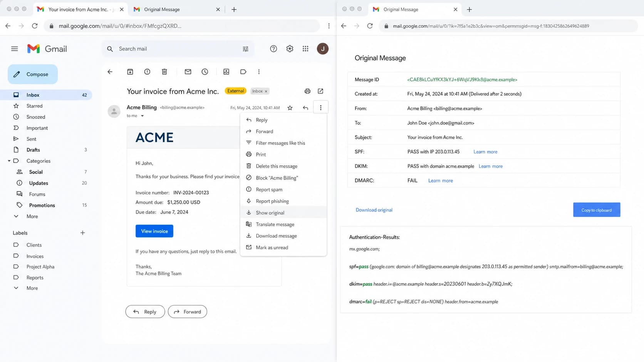Select Reply in the context menu
Viewport: 644px width, 362px height.
(x=283, y=120)
